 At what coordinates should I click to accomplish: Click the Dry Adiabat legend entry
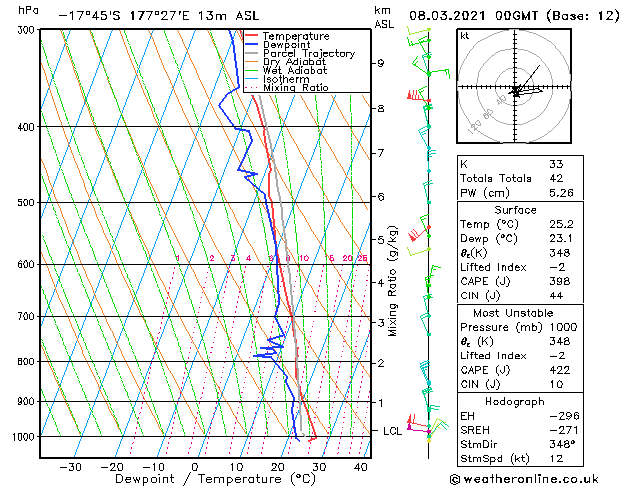tap(285, 62)
